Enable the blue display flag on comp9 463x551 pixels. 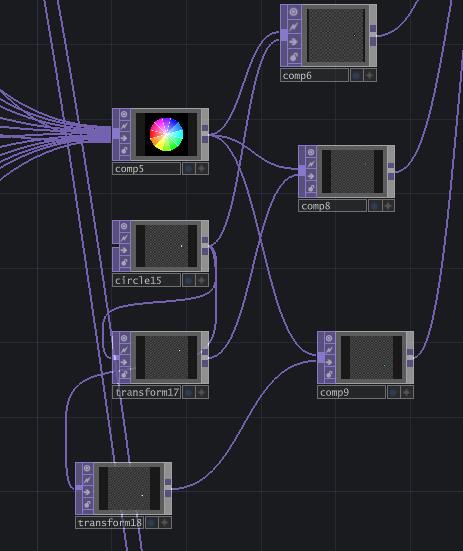(x=393, y=392)
